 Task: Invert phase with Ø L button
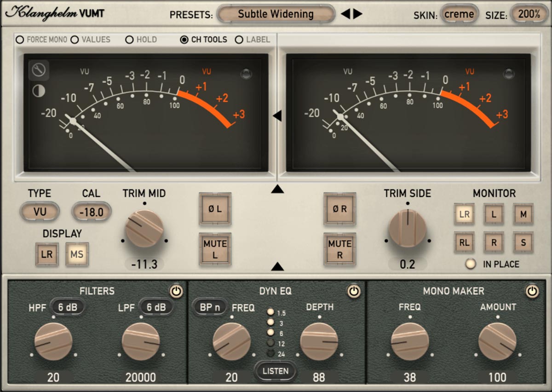tap(215, 208)
